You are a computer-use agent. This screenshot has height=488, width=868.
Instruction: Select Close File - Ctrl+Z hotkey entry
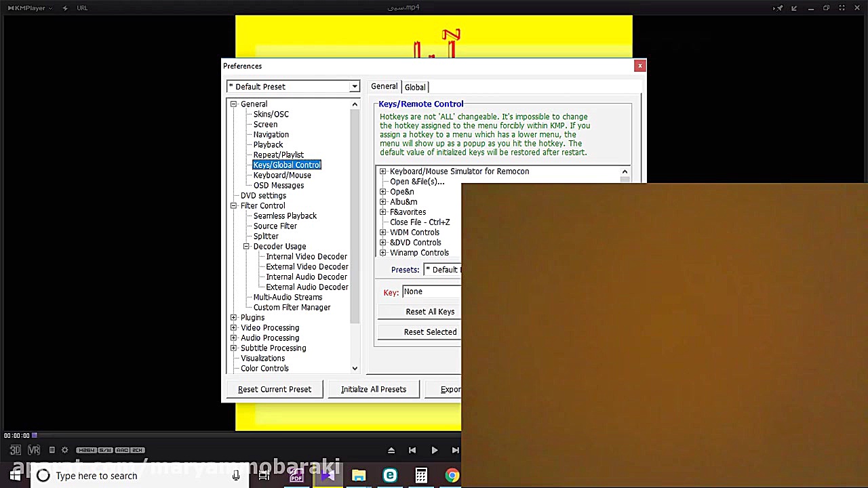coord(420,222)
